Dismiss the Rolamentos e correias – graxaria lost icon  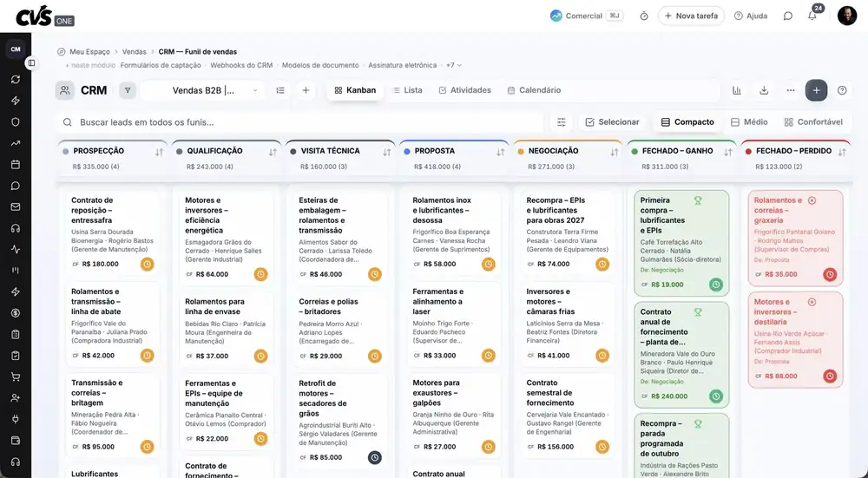[812, 200]
